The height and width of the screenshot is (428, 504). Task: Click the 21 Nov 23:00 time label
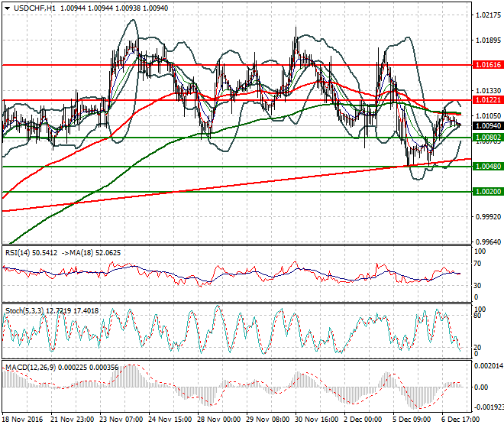(73, 420)
